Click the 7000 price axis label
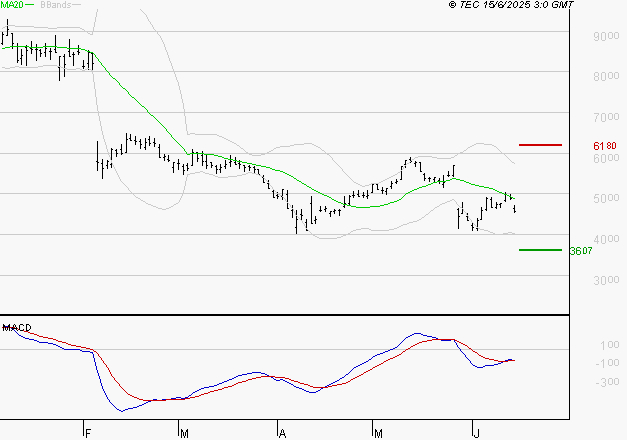 (606, 117)
